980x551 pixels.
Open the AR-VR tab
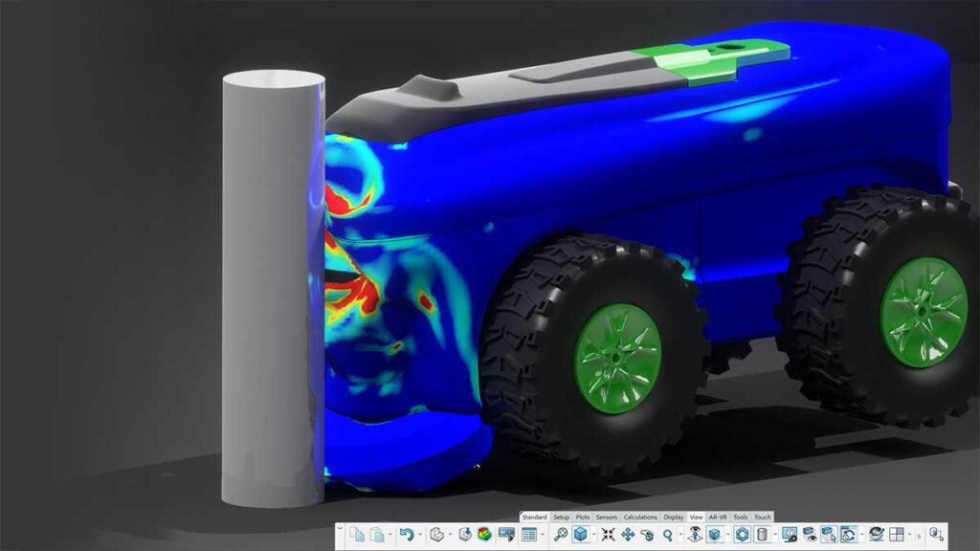point(718,518)
